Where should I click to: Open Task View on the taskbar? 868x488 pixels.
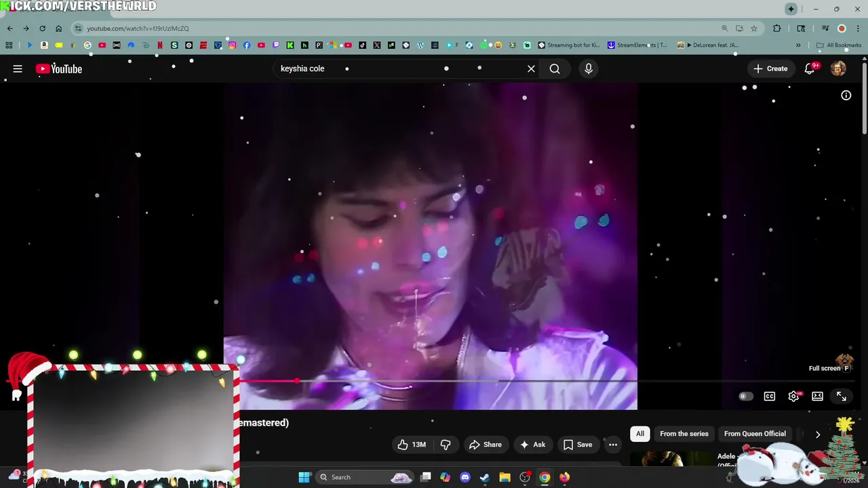(x=425, y=477)
